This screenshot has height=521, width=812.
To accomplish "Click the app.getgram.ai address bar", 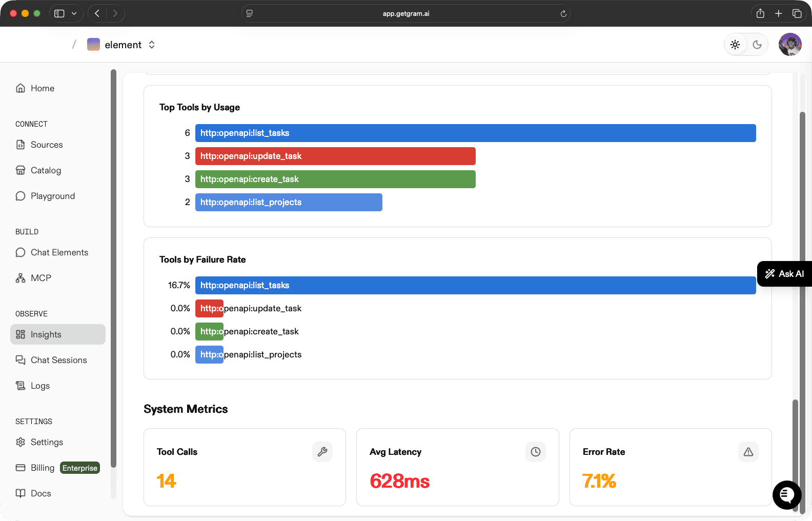I will [405, 13].
